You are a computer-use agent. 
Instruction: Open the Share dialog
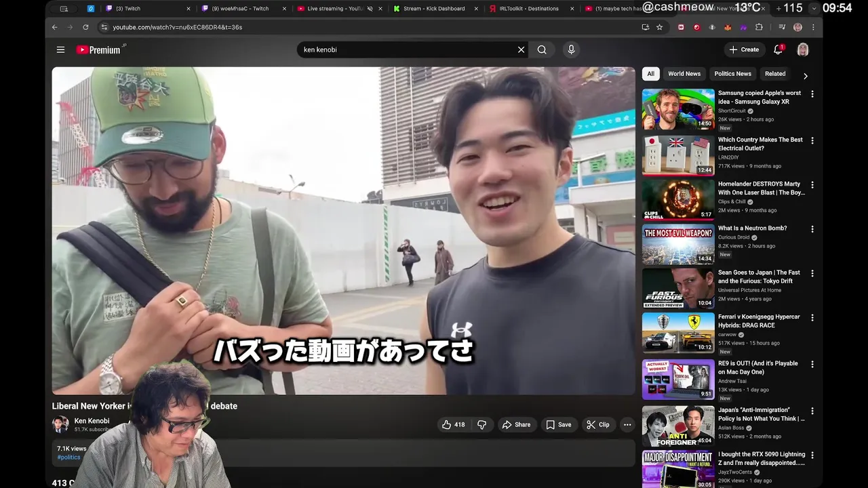coord(516,425)
